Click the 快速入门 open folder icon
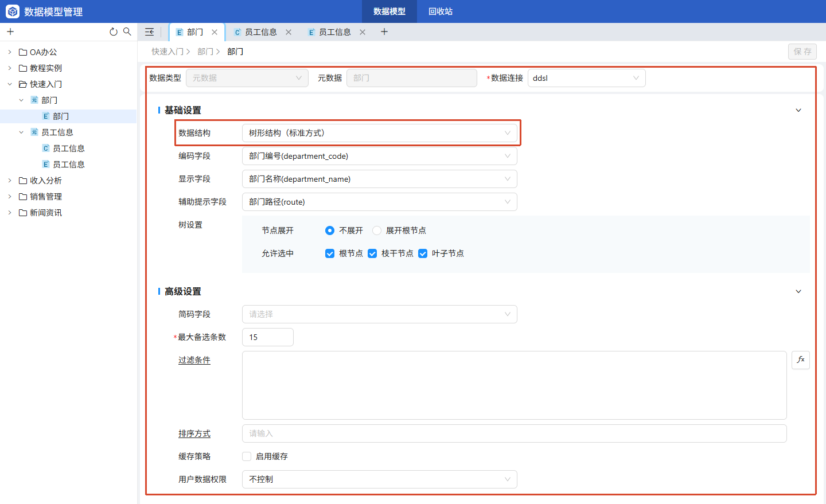 pos(23,84)
